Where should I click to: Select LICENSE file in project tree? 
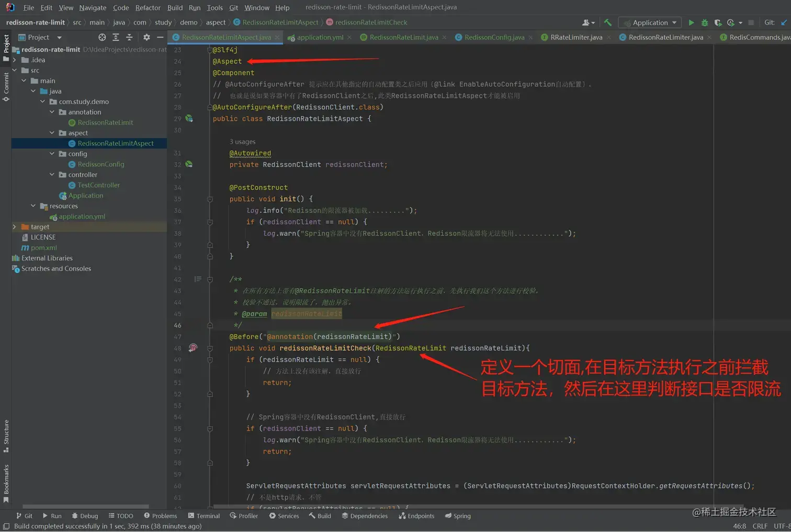pos(43,237)
